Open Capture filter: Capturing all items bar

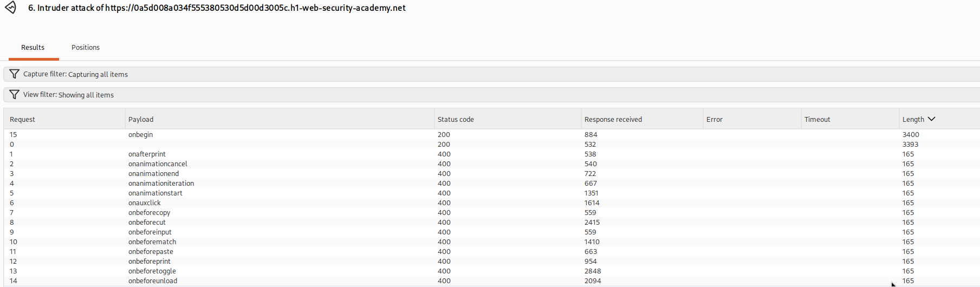click(492, 74)
